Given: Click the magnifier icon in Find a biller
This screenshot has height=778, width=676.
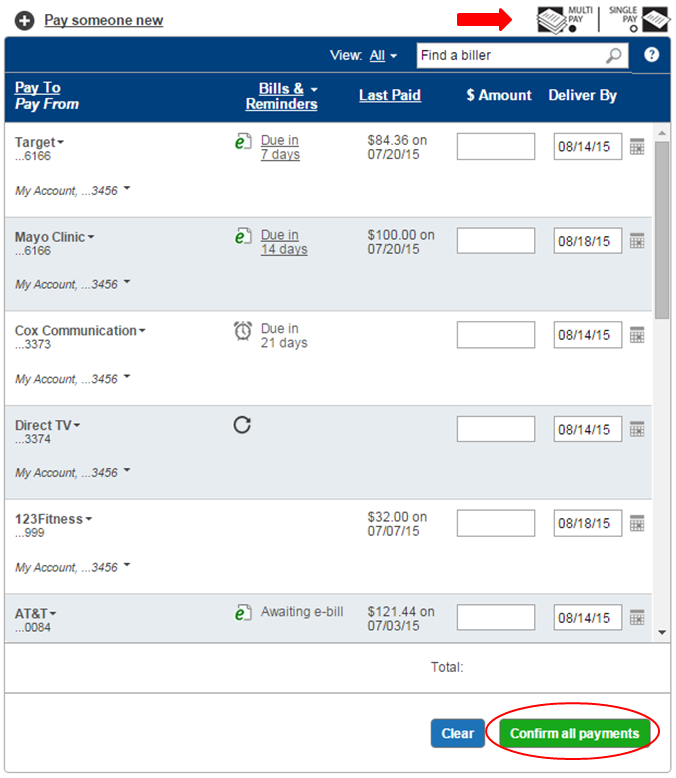Looking at the screenshot, I should (x=614, y=55).
